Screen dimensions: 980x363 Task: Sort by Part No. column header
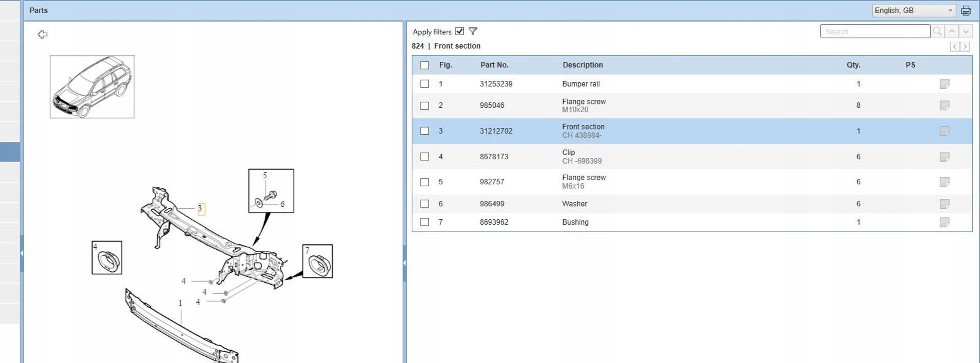[494, 65]
